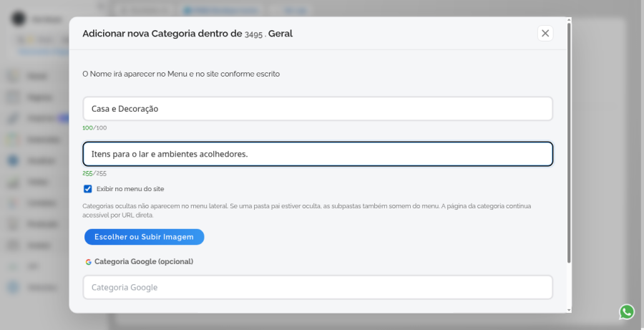Click the '255/255' character counter
This screenshot has width=644, height=330.
(x=94, y=173)
